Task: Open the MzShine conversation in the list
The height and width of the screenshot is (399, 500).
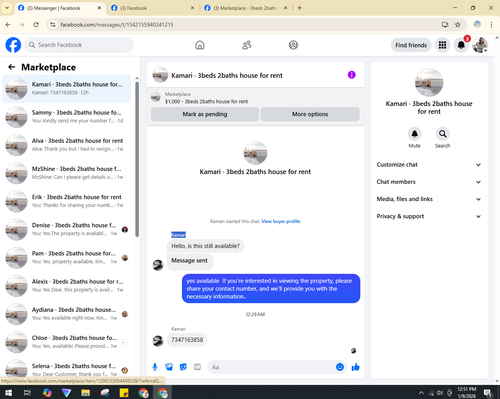Action: click(x=67, y=173)
